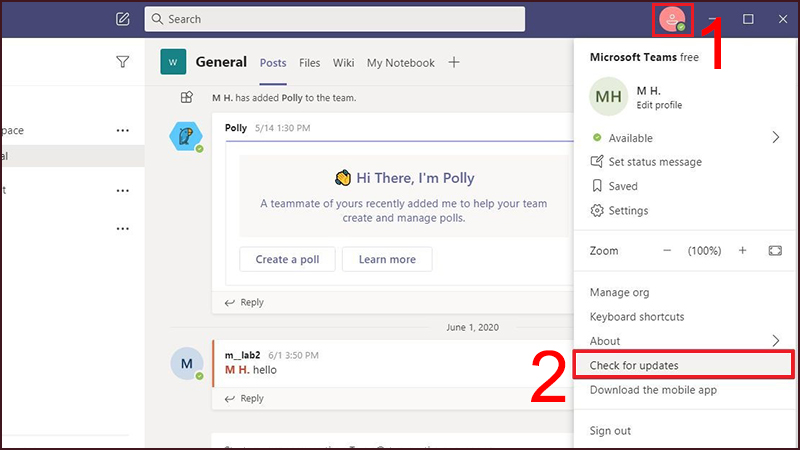
Task: Open the profile avatar menu
Action: pyautogui.click(x=672, y=19)
